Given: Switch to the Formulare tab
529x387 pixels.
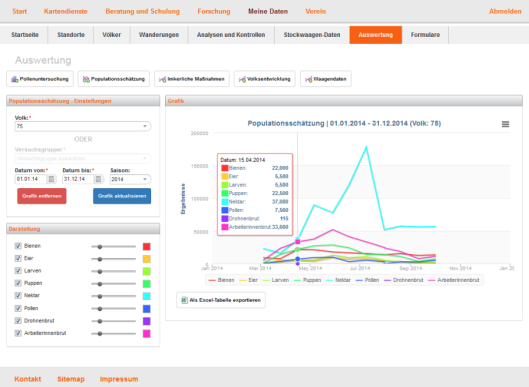Looking at the screenshot, I should point(425,35).
